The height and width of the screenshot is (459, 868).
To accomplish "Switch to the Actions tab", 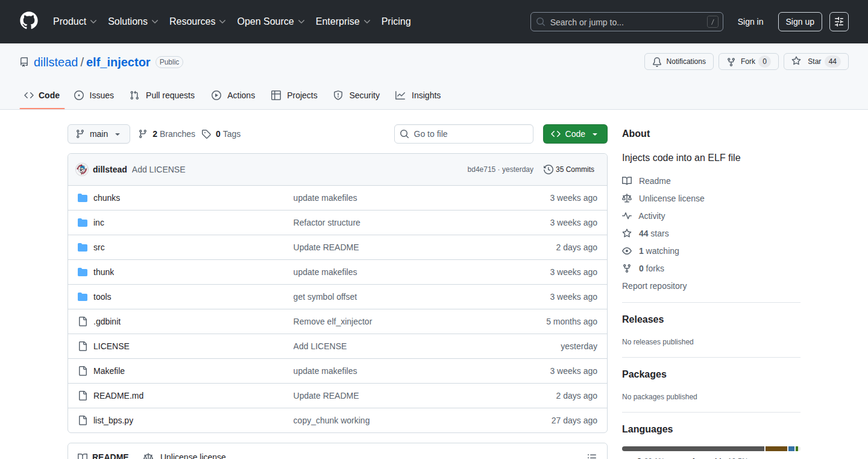I will click(233, 95).
